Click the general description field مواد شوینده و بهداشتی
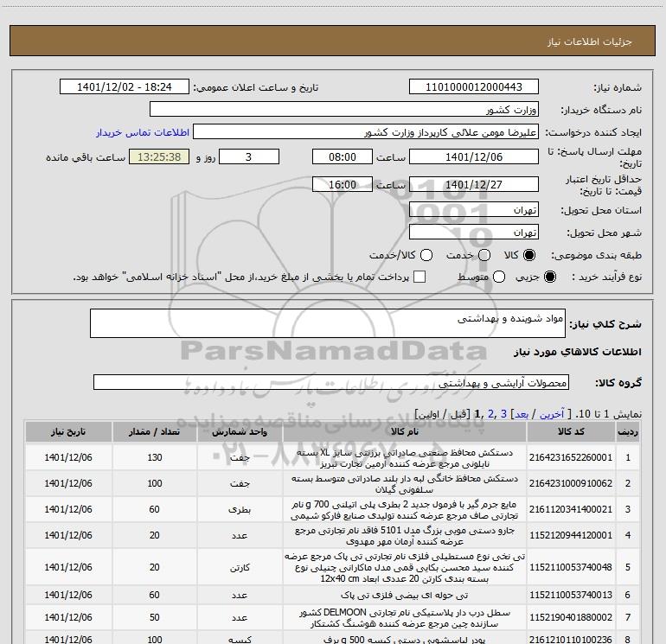Image resolution: width=666 pixels, height=644 pixels. pyautogui.click(x=328, y=323)
